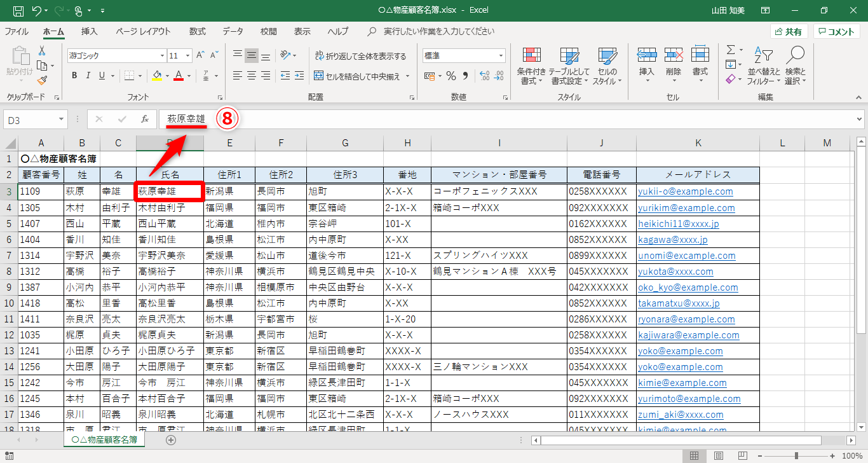Click decrease indent icon
Image resolution: width=868 pixels, height=463 pixels.
pos(284,76)
